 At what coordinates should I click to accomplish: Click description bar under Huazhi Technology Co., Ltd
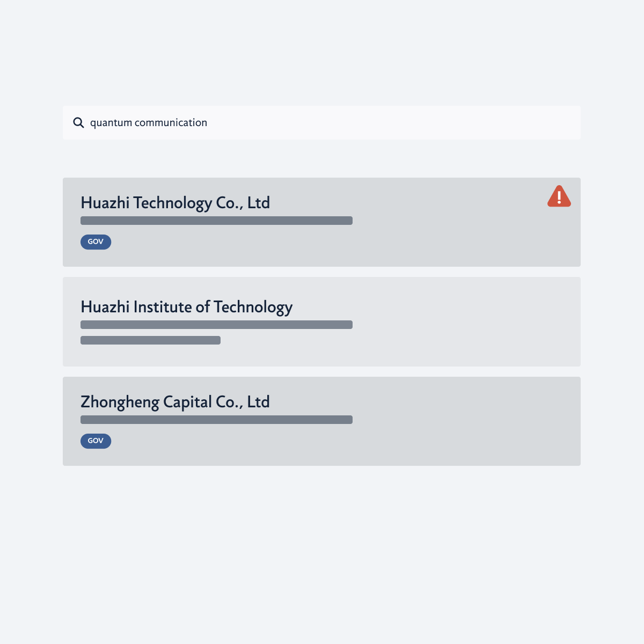click(216, 221)
